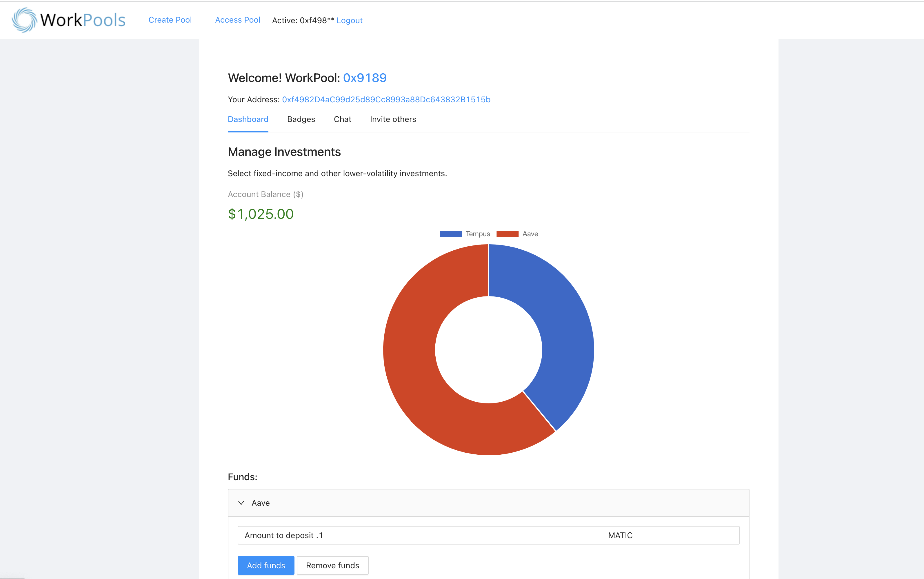Viewport: 924px width, 579px height.
Task: Click the Aave panel header label
Action: click(x=260, y=503)
